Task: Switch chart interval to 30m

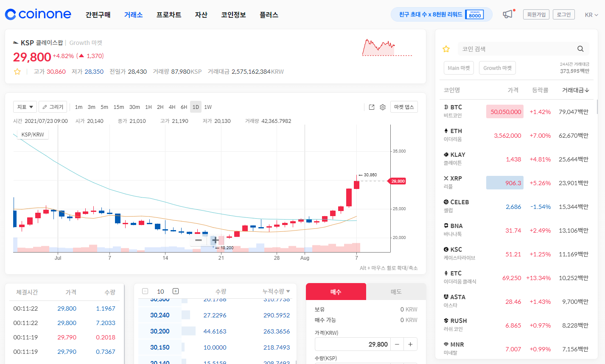Action: pos(134,107)
